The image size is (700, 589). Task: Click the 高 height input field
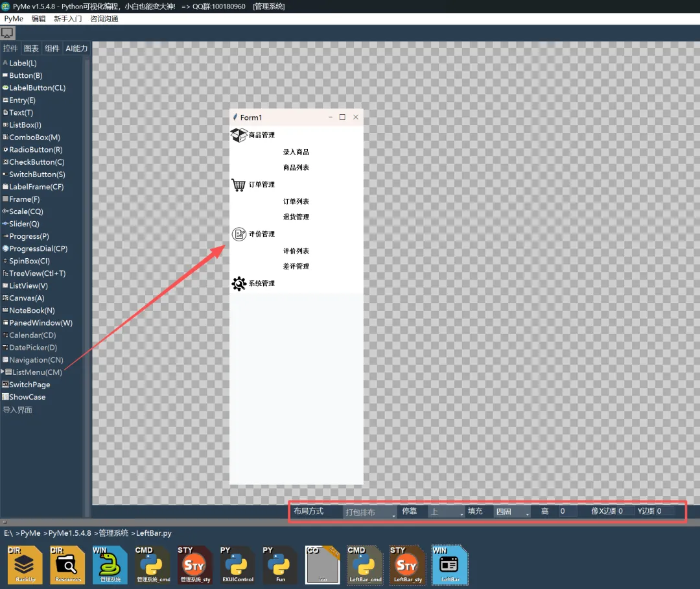[x=568, y=511]
